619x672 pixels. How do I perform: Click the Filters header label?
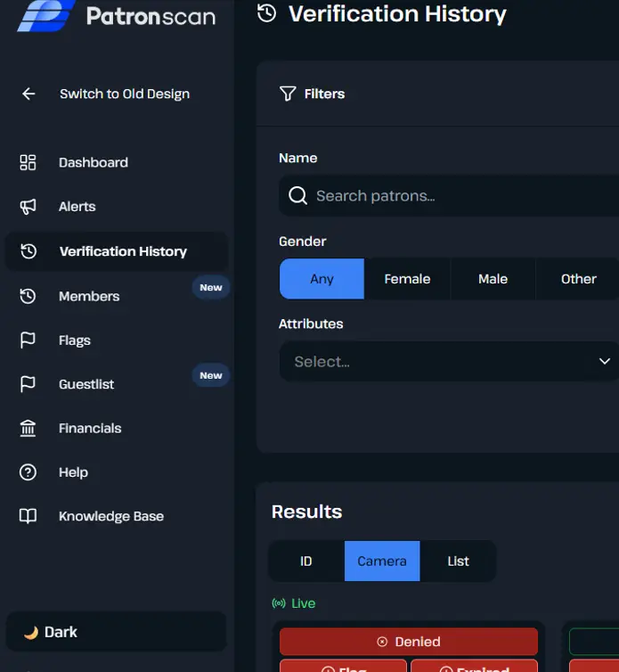[324, 94]
